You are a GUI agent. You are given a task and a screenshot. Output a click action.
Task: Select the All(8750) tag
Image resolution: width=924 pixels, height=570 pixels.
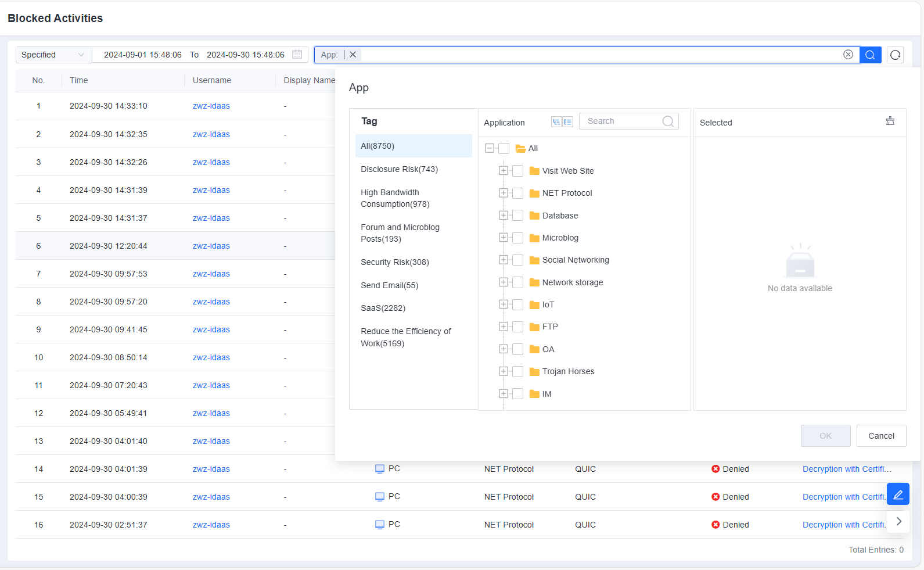coord(414,146)
